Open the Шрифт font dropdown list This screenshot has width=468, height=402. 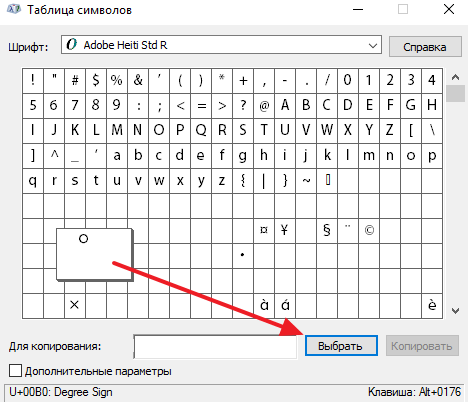[x=221, y=45]
